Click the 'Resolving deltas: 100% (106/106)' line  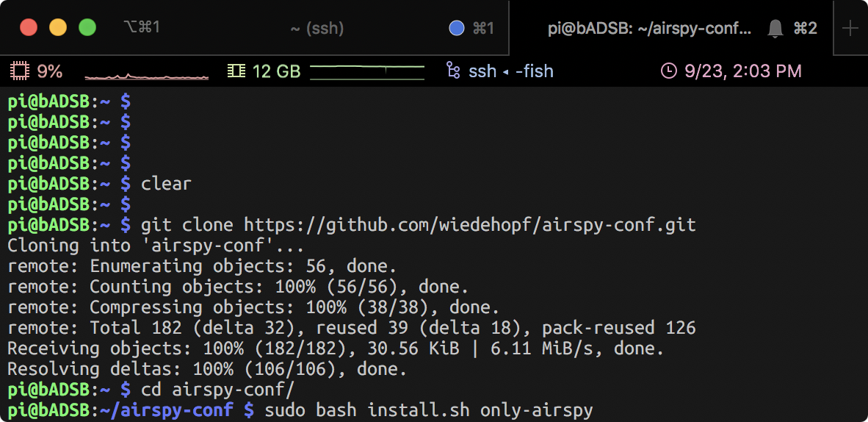tap(208, 369)
